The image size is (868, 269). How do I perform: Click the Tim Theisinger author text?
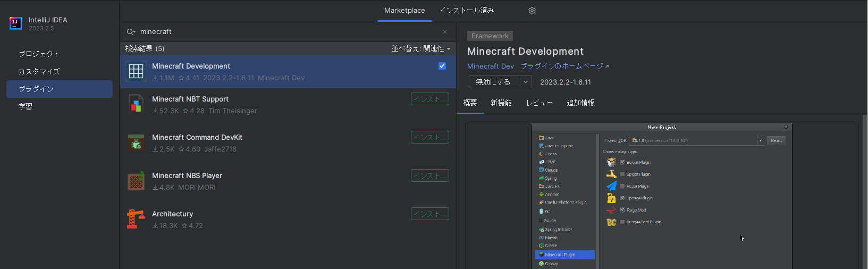coord(233,111)
